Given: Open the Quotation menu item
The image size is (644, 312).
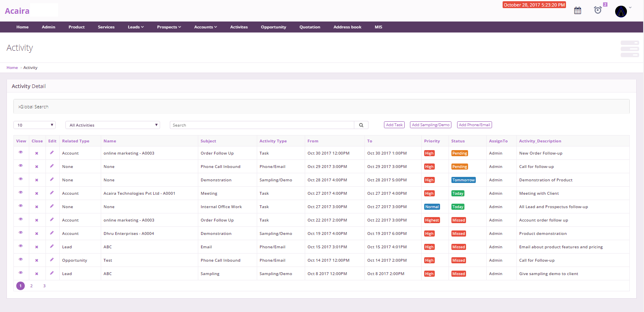Looking at the screenshot, I should click(x=310, y=27).
